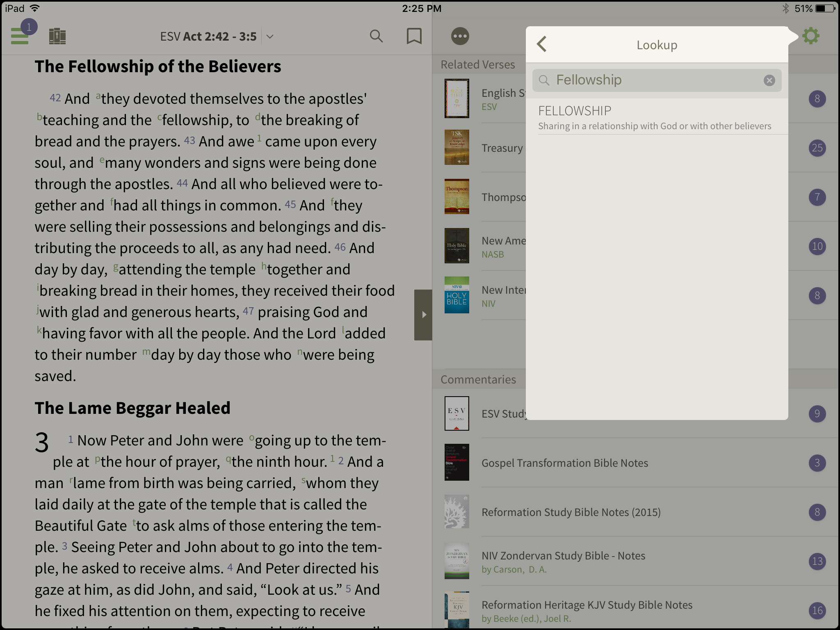The image size is (840, 630).
Task: Tap the Bluetooth icon in status bar
Action: point(785,8)
